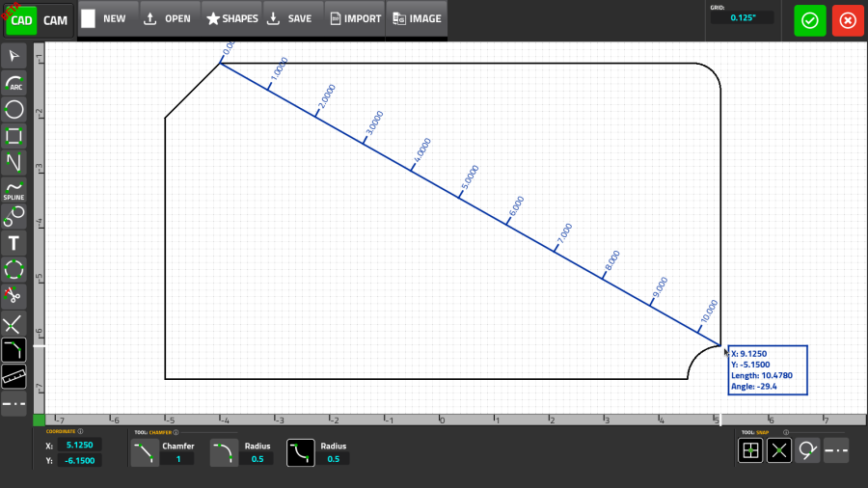Screen dimensions: 868x488
Task: Click the Tool: Snap info icon
Action: pos(785,432)
